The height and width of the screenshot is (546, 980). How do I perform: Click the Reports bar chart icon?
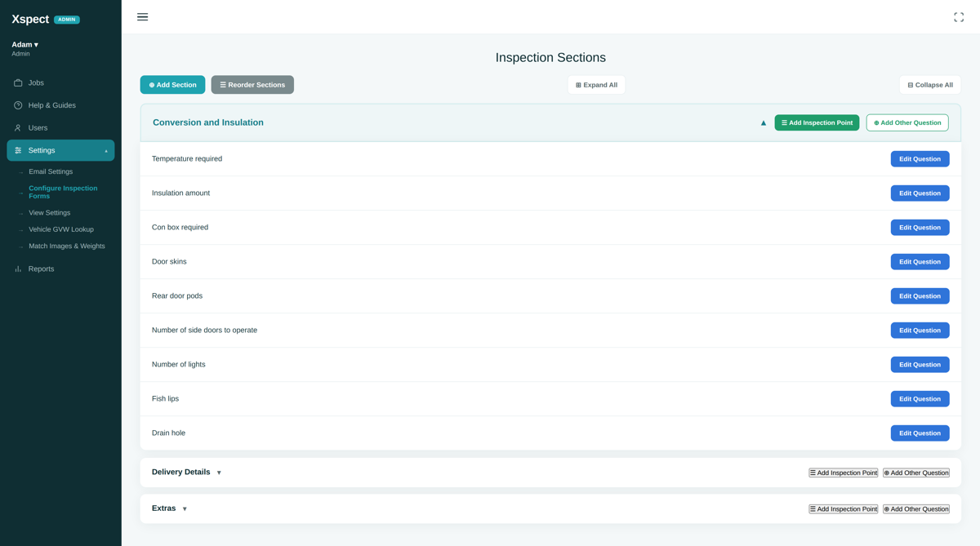tap(18, 269)
